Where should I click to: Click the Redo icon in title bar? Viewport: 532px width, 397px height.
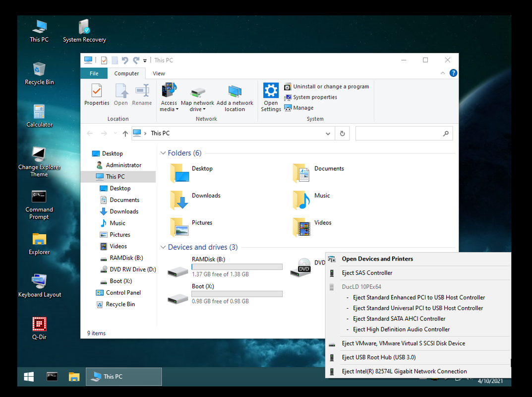coord(136,61)
